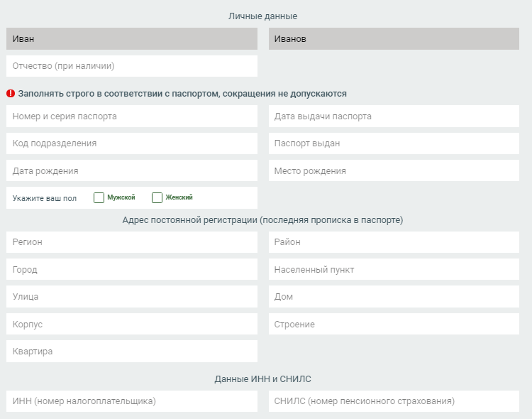Click the Укажите ваш пол label

(x=45, y=198)
